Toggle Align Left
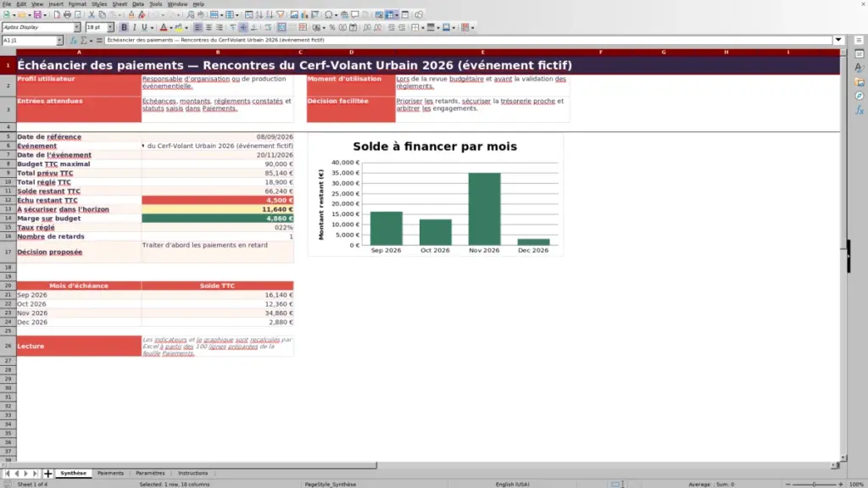The width and height of the screenshot is (868, 488). point(198,28)
